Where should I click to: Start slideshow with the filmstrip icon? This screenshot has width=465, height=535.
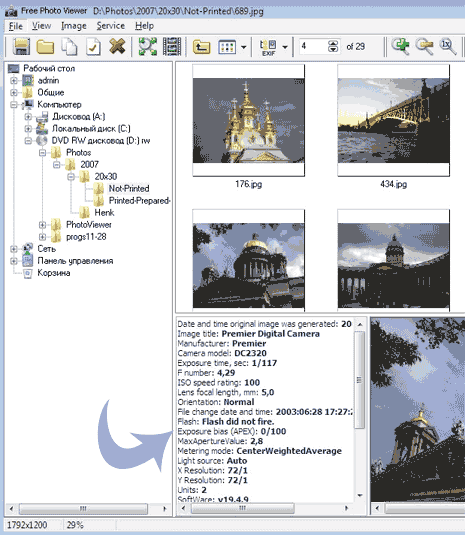(x=172, y=46)
